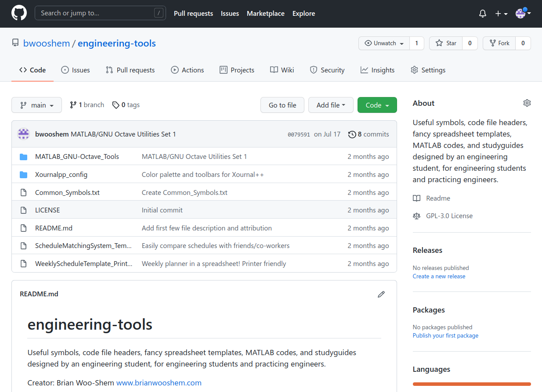
Task: Click the repository book icon beside bwooshem
Action: click(15, 43)
